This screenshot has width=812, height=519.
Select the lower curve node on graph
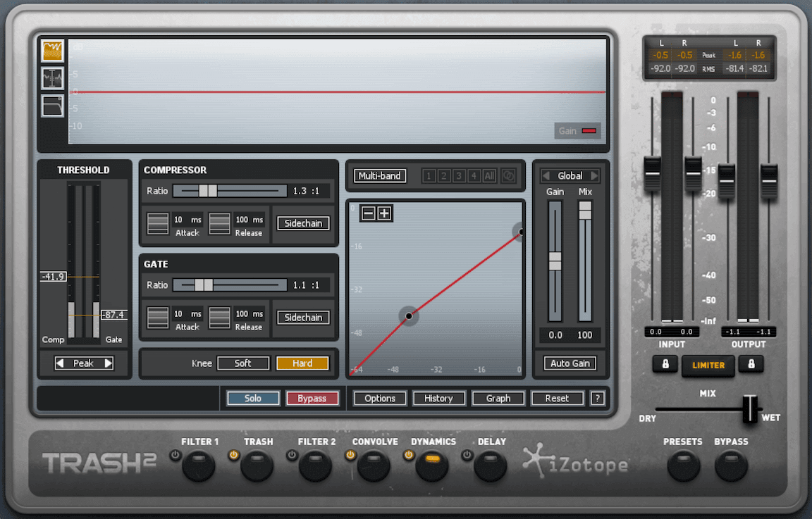[x=409, y=315]
